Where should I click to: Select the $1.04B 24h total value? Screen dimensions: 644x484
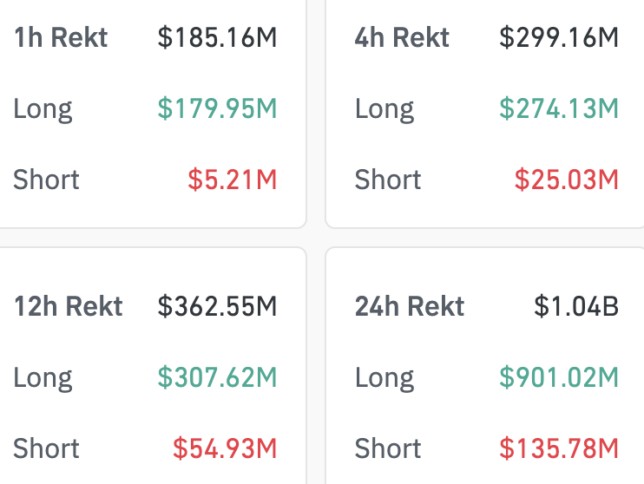pos(576,306)
